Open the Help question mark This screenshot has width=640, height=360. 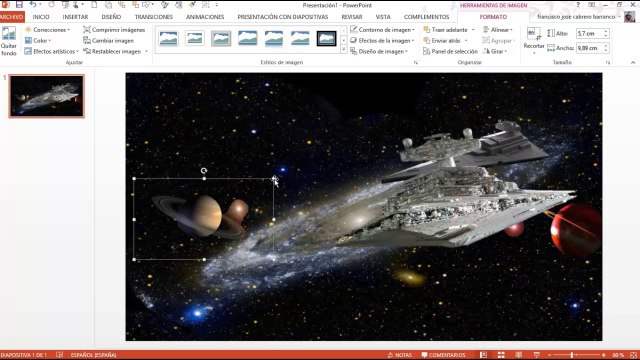pyautogui.click(x=578, y=5)
